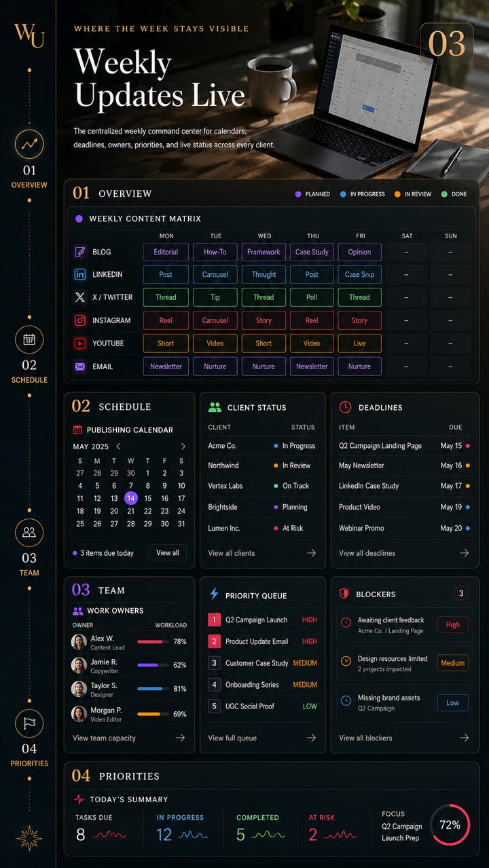Open Webinar Promo deadline

click(404, 528)
